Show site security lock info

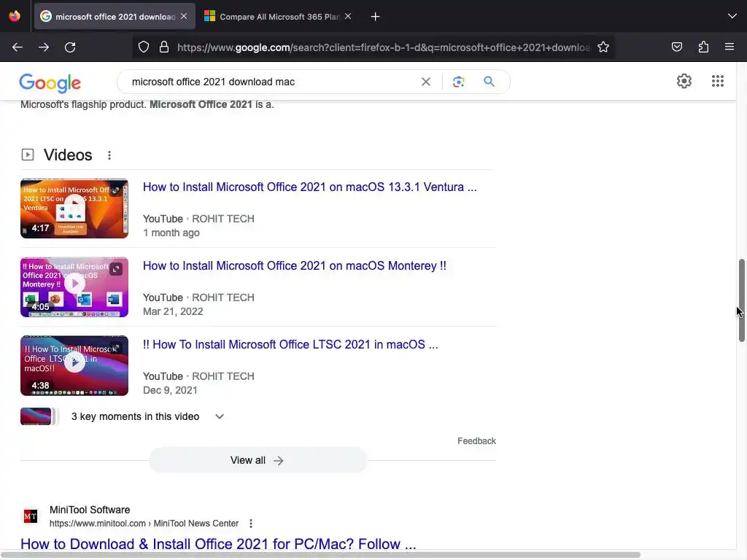pos(164,47)
